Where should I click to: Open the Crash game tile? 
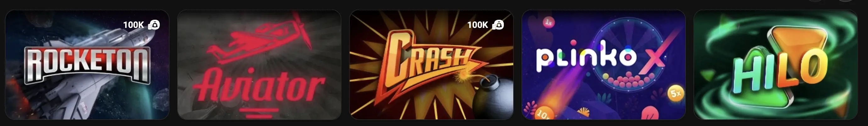431,65
